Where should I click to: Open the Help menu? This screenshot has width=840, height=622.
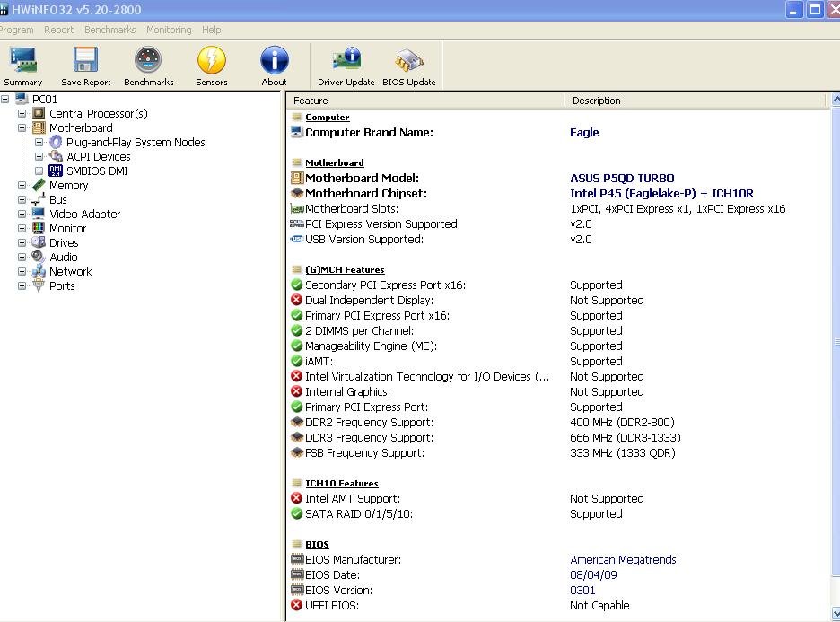[x=212, y=30]
